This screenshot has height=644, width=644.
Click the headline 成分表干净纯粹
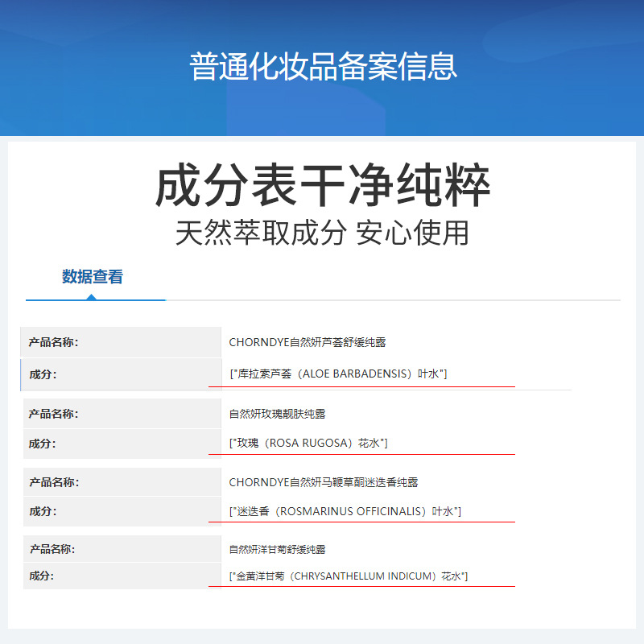[x=323, y=185]
